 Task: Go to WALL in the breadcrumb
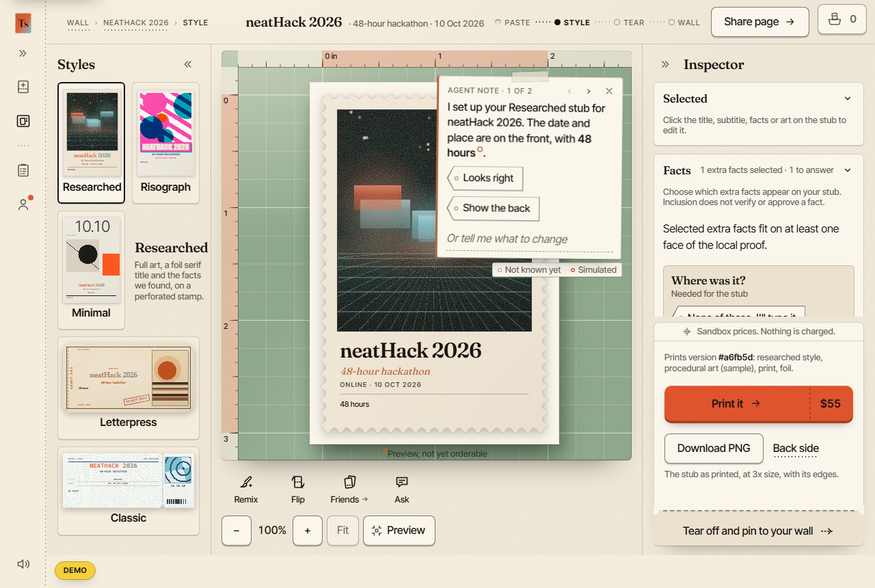tap(78, 23)
